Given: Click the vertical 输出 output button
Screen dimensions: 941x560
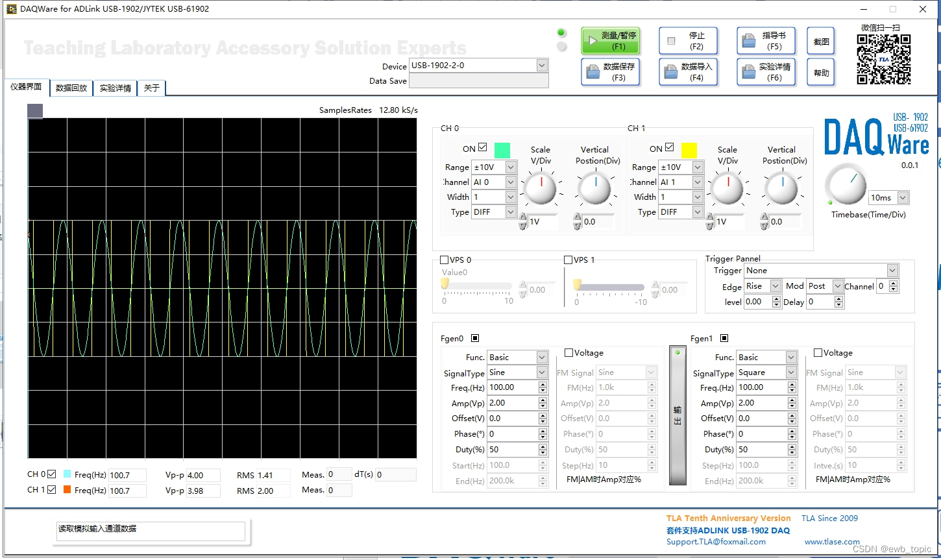Looking at the screenshot, I should (678, 415).
